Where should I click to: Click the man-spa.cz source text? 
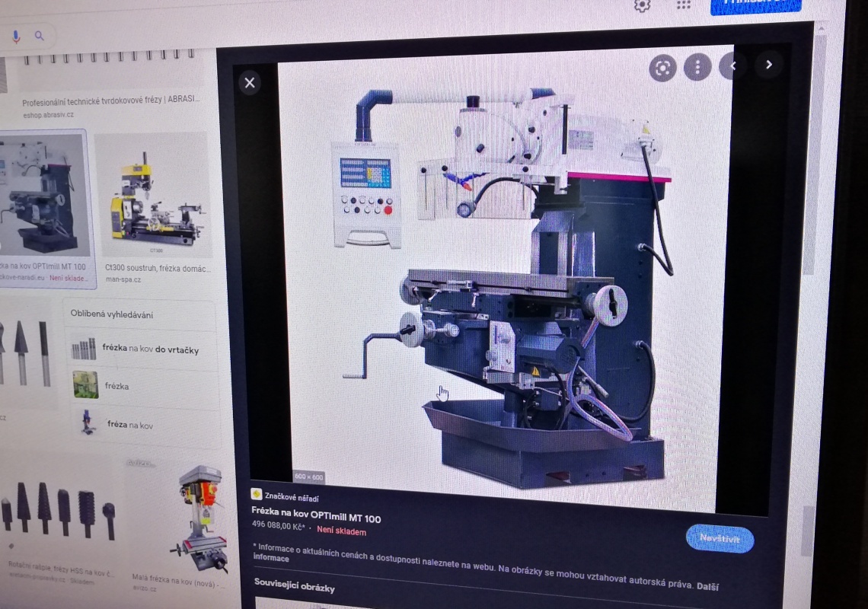point(123,279)
